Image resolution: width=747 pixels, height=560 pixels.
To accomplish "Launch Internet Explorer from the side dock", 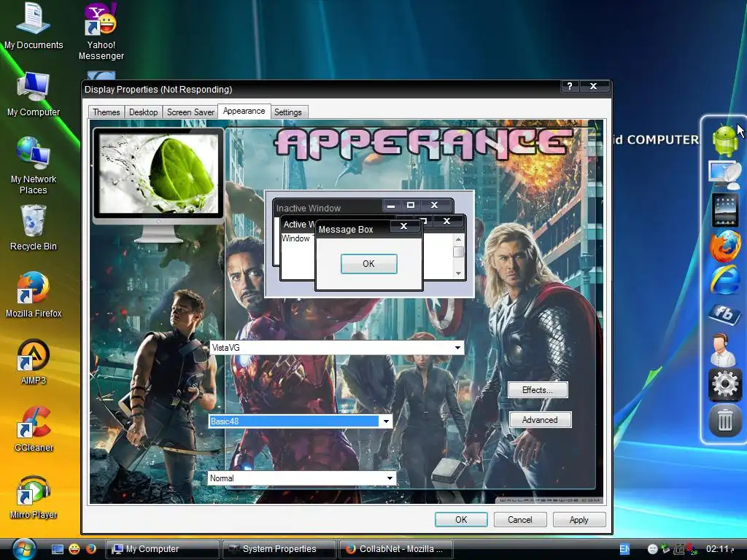I will point(724,280).
